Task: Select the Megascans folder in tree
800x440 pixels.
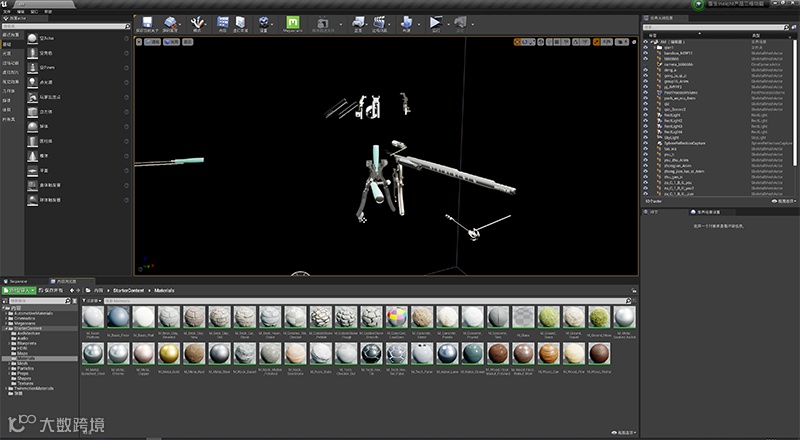Action: click(x=24, y=323)
